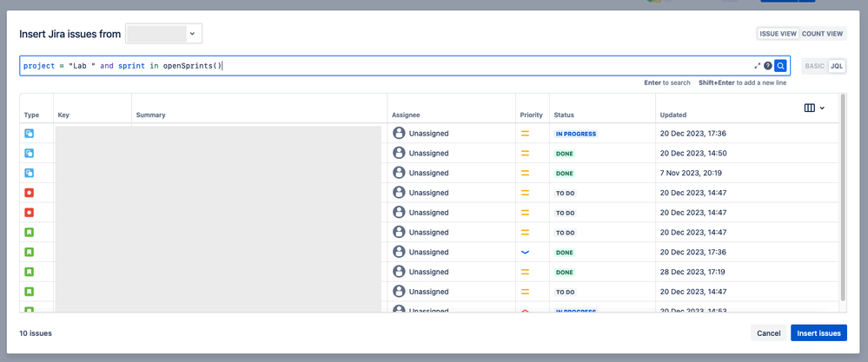The height and width of the screenshot is (362, 868).
Task: Click subtask type icon of 7 Nov 2023 row
Action: (30, 173)
